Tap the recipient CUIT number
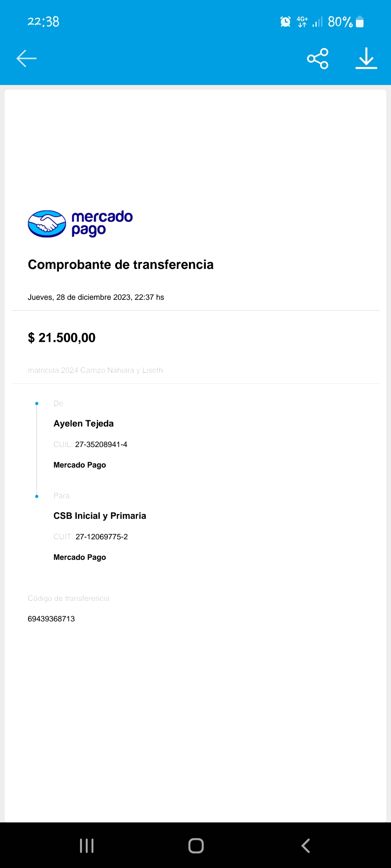Screen dimensions: 391x868 tap(101, 537)
